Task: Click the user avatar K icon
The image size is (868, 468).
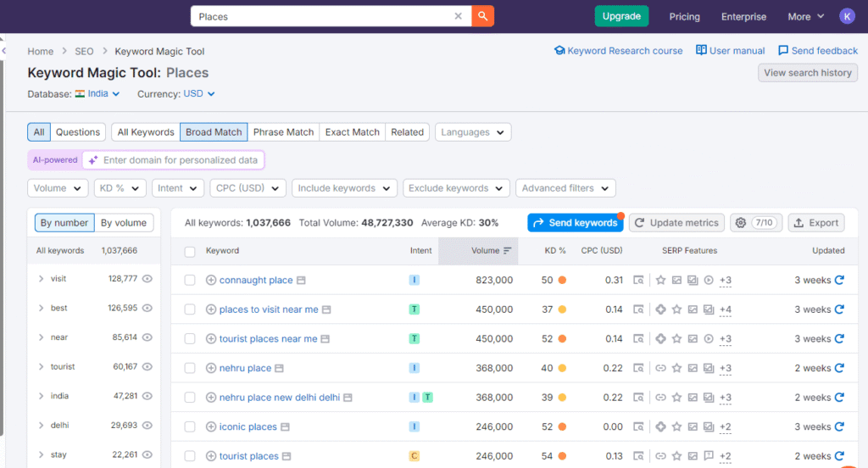Action: tap(847, 16)
